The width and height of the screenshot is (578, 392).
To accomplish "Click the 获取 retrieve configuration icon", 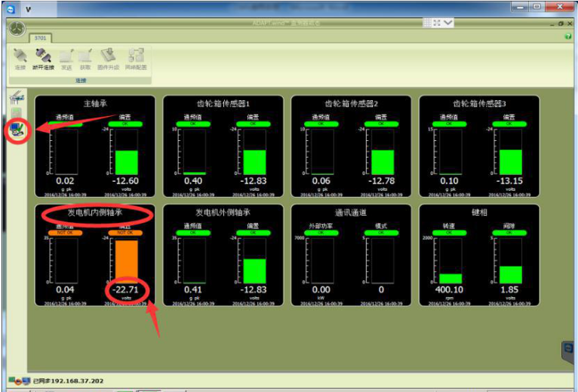I will click(85, 56).
